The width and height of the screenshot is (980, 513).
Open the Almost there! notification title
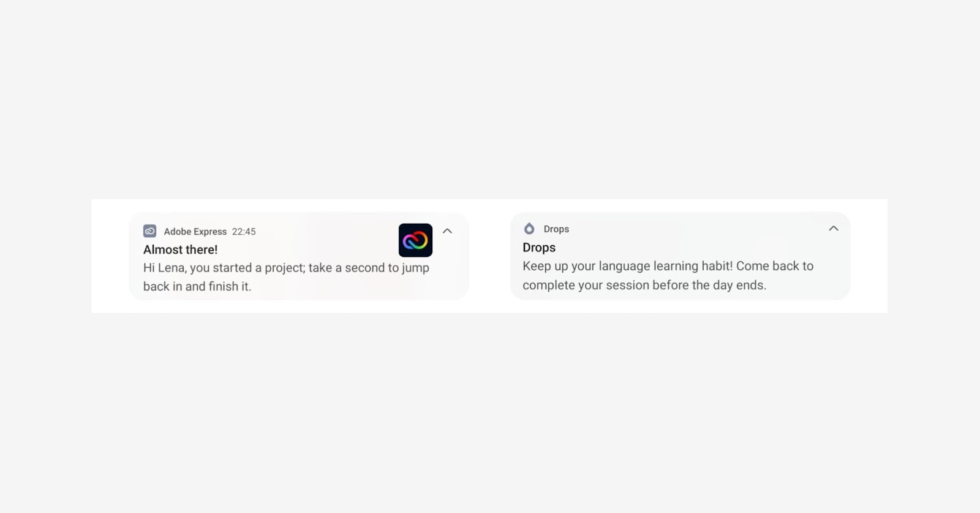pyautogui.click(x=180, y=249)
